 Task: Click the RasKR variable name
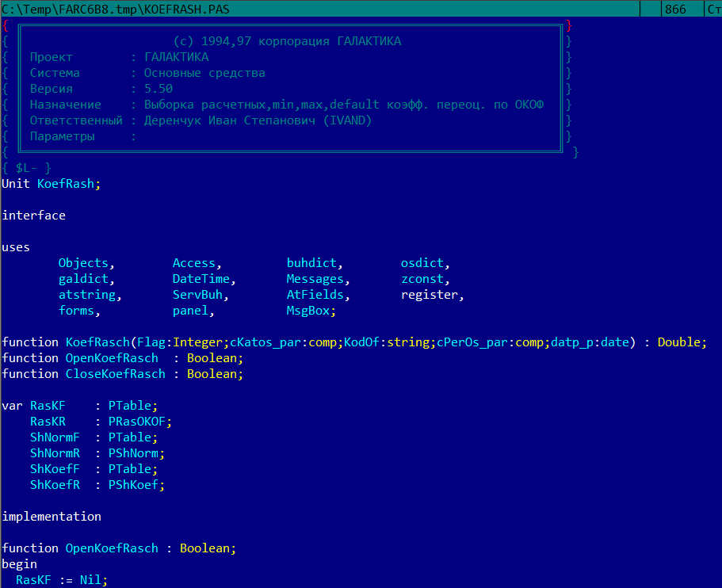tap(48, 422)
